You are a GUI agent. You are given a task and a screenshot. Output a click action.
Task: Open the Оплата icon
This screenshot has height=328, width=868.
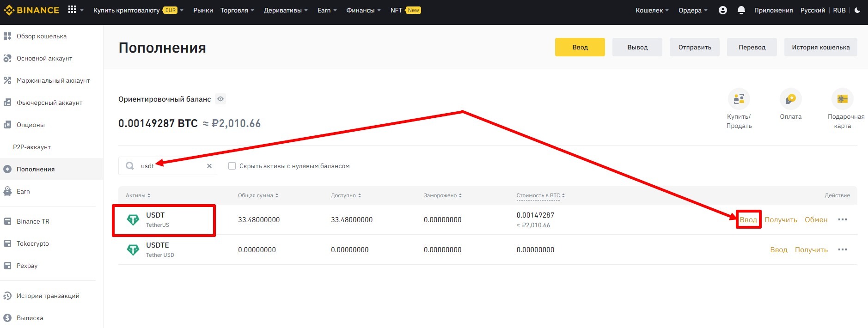790,99
